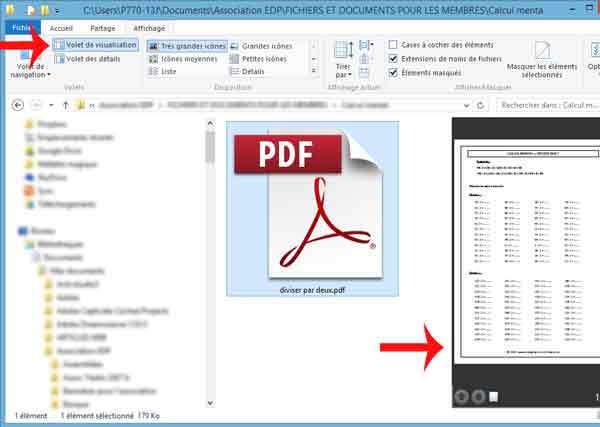This screenshot has width=600, height=427.
Task: Click the navigation pane scroll-up arrow
Action: [x=210, y=123]
